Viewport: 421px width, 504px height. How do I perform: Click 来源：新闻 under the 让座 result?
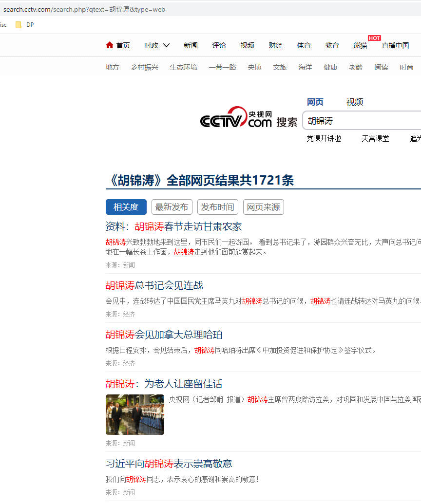pos(120,444)
